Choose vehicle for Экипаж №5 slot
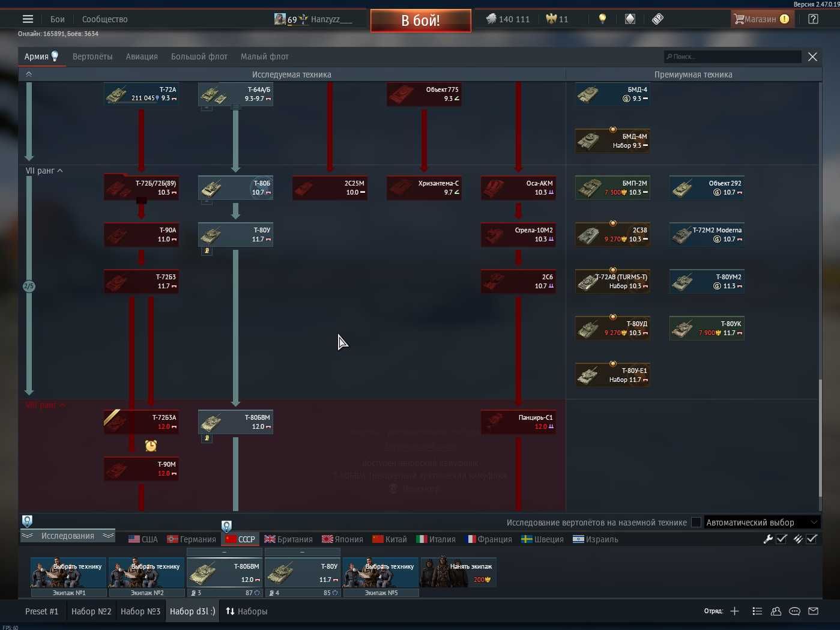Image resolution: width=840 pixels, height=630 pixels. click(381, 572)
